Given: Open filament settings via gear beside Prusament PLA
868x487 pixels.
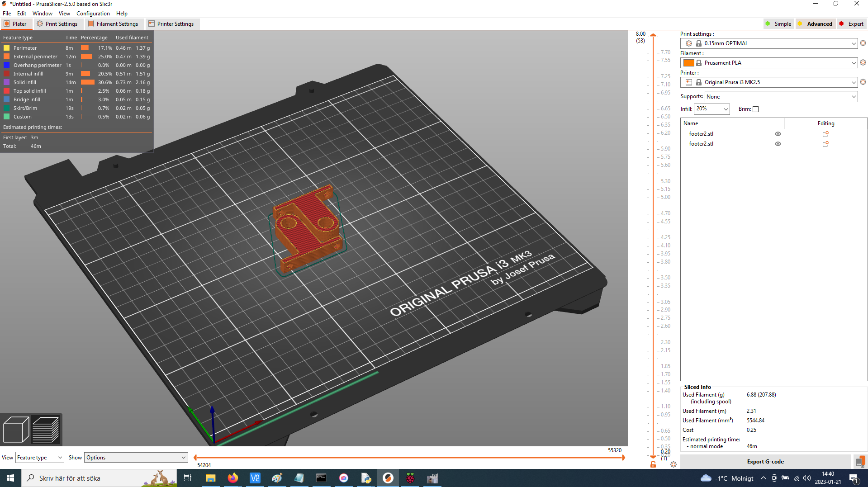Looking at the screenshot, I should coord(863,63).
